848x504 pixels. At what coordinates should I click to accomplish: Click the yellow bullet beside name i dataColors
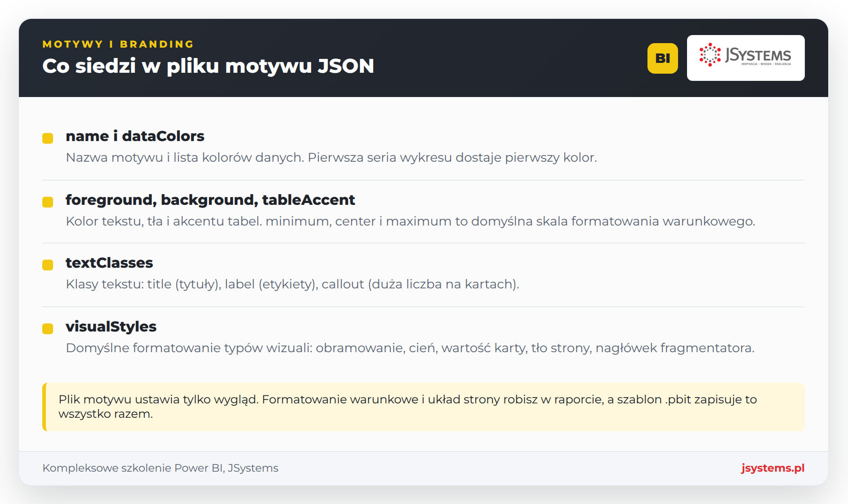pyautogui.click(x=48, y=138)
